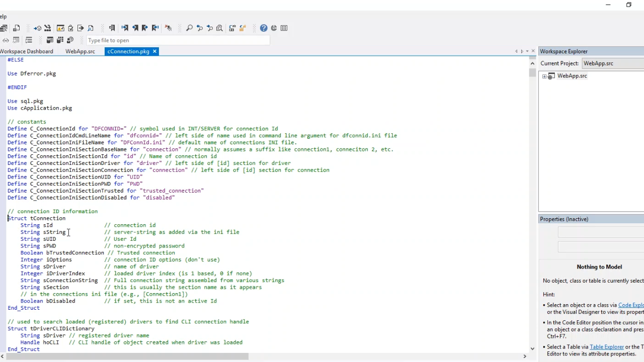Click the grid icon right of Help

tap(284, 28)
